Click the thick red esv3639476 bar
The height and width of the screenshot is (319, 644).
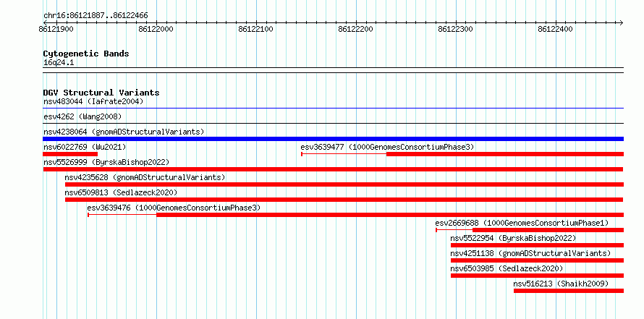(x=390, y=215)
